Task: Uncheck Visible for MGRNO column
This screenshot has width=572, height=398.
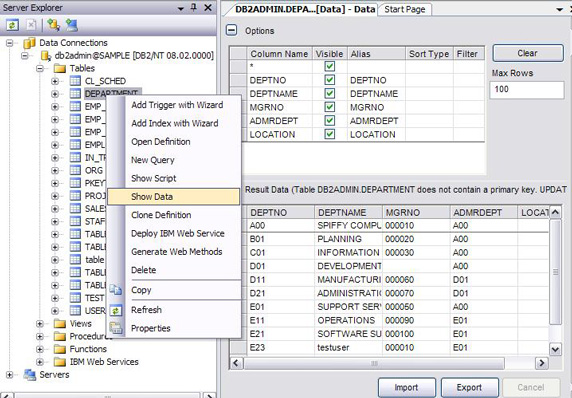Action: (330, 107)
